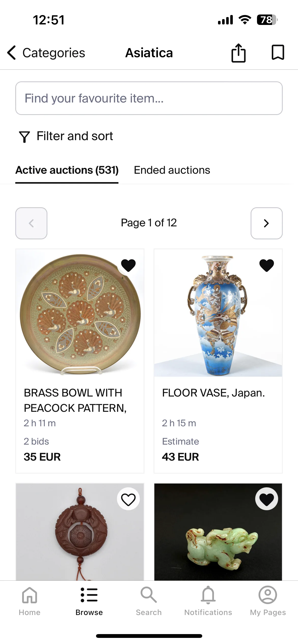The image size is (298, 644).
Task: Select the Browse list icon
Action: [x=89, y=595]
